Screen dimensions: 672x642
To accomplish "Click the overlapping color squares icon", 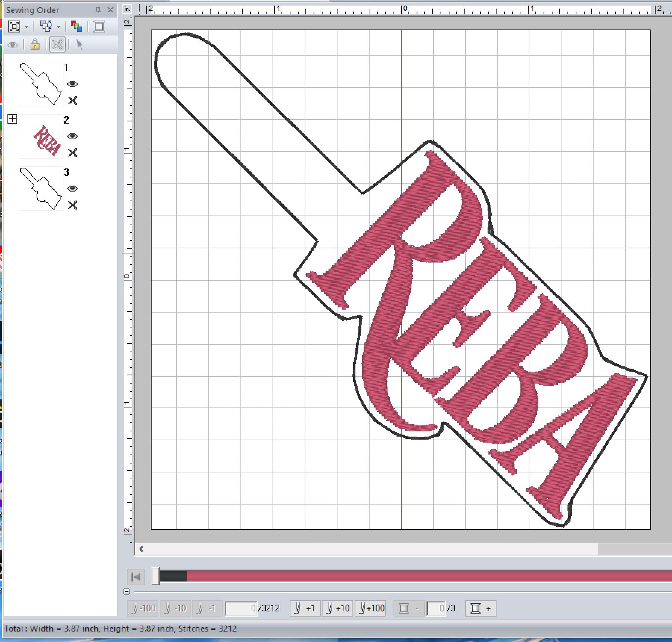I will tap(77, 27).
